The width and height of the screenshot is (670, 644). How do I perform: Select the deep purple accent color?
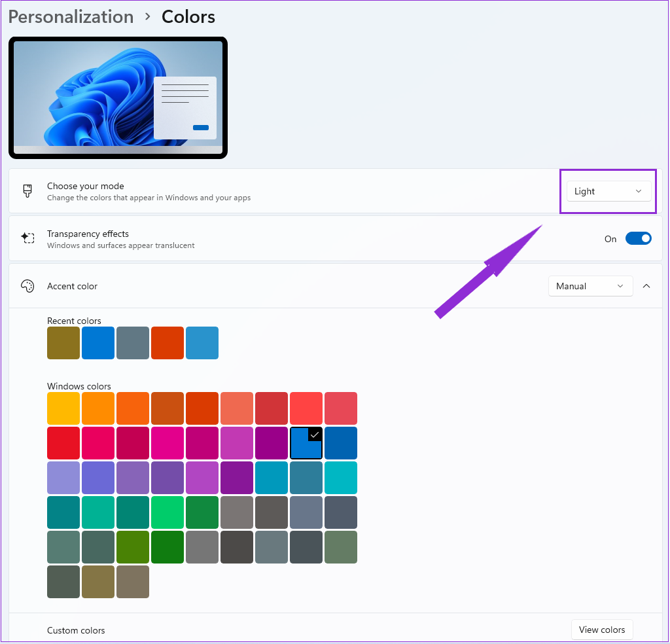(x=237, y=478)
